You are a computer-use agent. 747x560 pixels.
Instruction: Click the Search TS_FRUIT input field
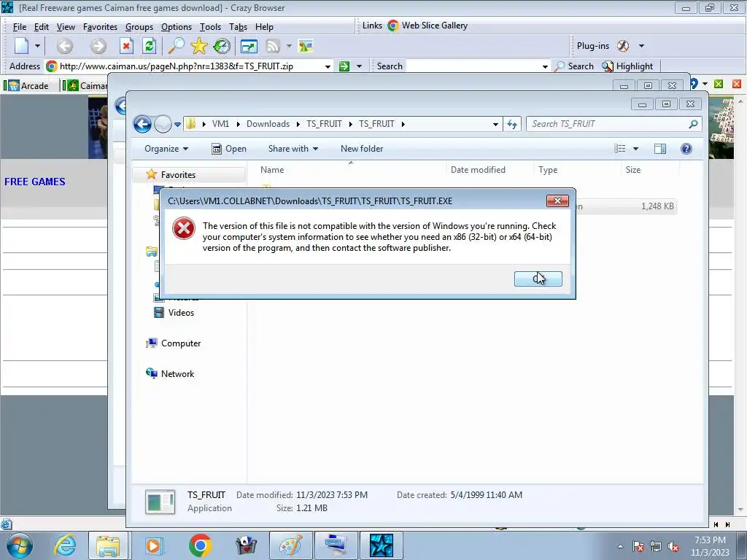(x=608, y=124)
